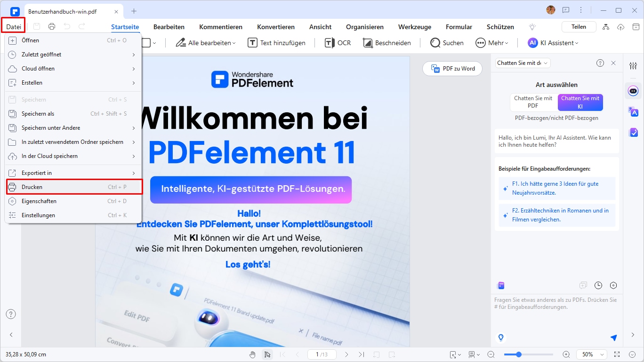644x362 pixels.
Task: Click the help icon in AI chat panel
Action: (600, 63)
